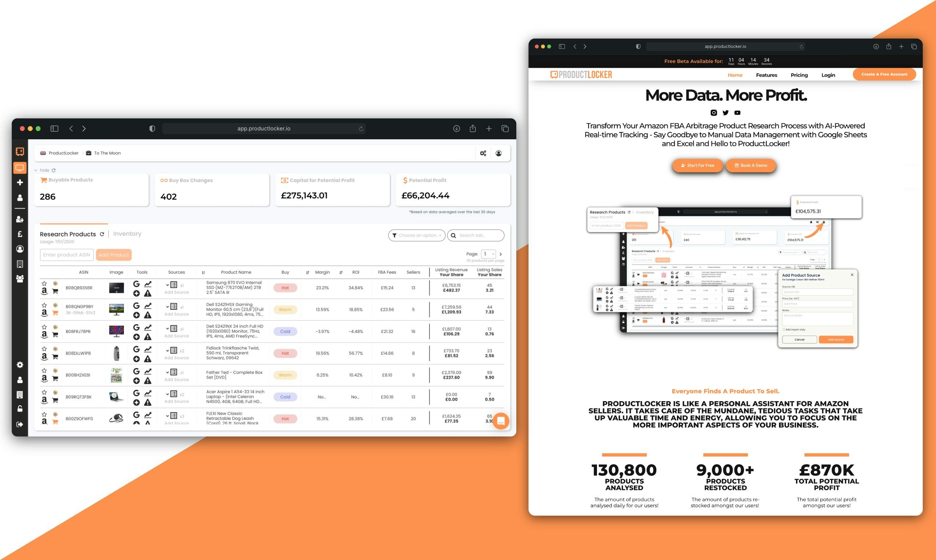Viewport: 936px width, 560px height.
Task: Click Create A Free Account button
Action: point(884,74)
